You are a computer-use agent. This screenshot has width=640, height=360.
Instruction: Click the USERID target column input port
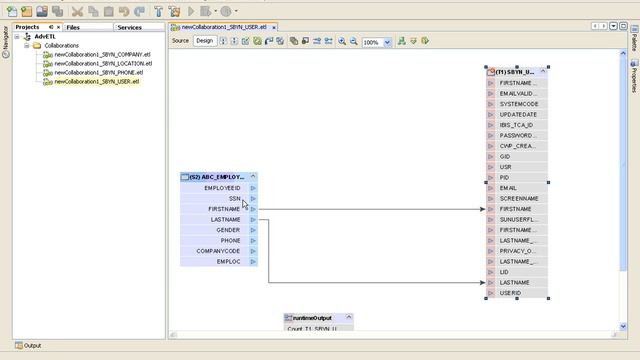[491, 293]
